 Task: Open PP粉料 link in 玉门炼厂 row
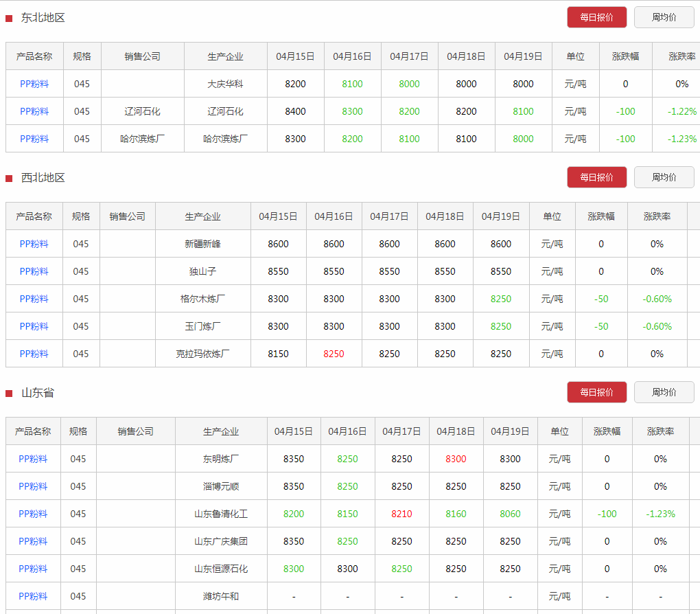coord(34,326)
